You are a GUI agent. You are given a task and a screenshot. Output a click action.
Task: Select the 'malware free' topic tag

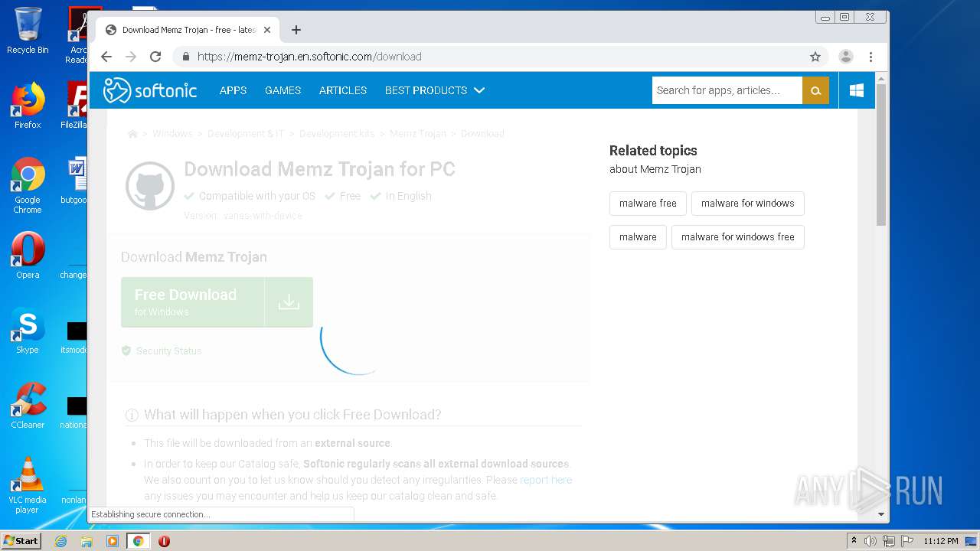648,204
